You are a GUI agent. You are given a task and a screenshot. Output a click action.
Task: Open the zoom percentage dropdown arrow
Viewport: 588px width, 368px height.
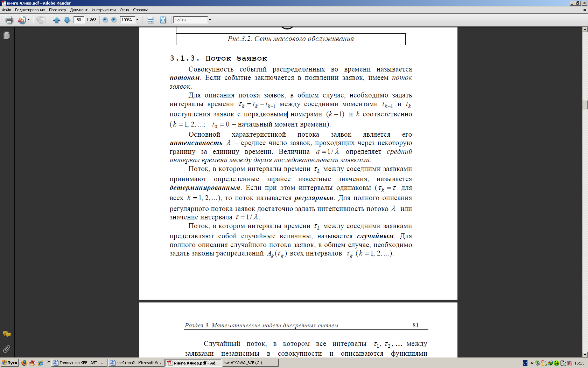pyautogui.click(x=138, y=20)
